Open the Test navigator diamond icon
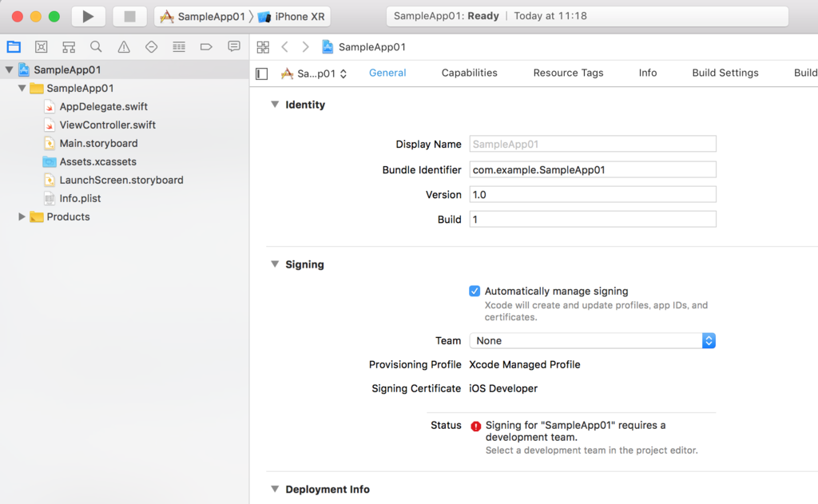Screen dimensions: 818x504 coord(151,47)
